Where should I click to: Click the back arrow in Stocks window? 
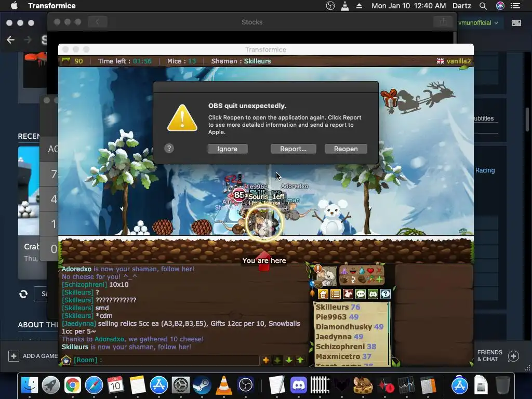coord(97,22)
